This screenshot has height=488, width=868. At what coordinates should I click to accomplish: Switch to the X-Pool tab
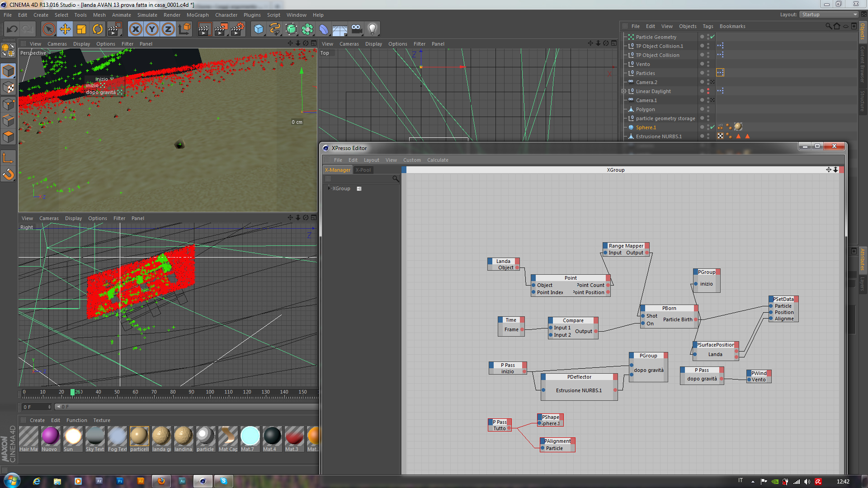pyautogui.click(x=363, y=170)
